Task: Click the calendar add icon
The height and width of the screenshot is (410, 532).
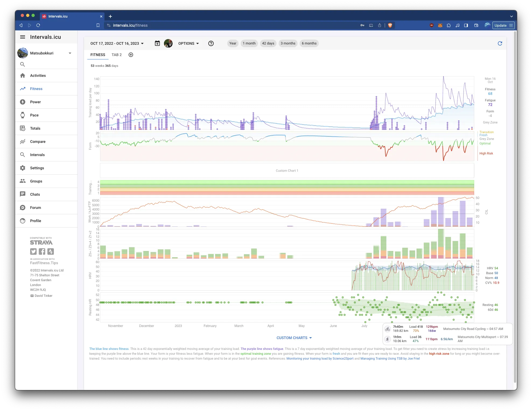Action: coord(157,43)
